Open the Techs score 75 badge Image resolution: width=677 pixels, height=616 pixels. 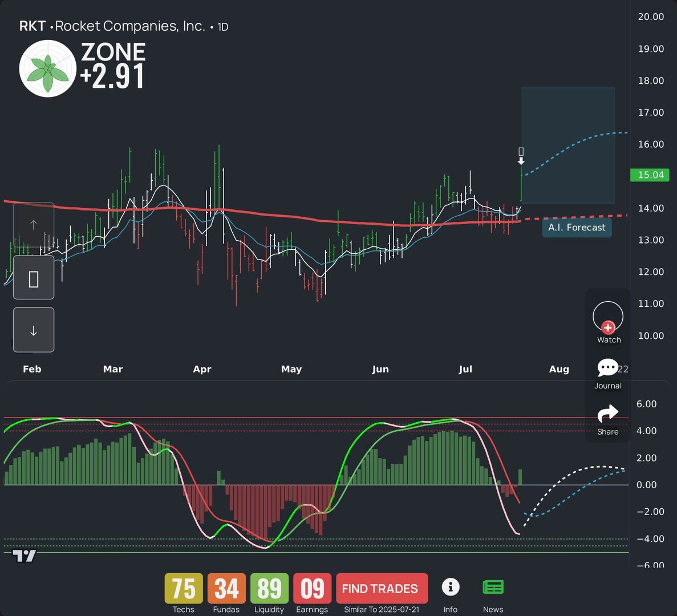[184, 589]
